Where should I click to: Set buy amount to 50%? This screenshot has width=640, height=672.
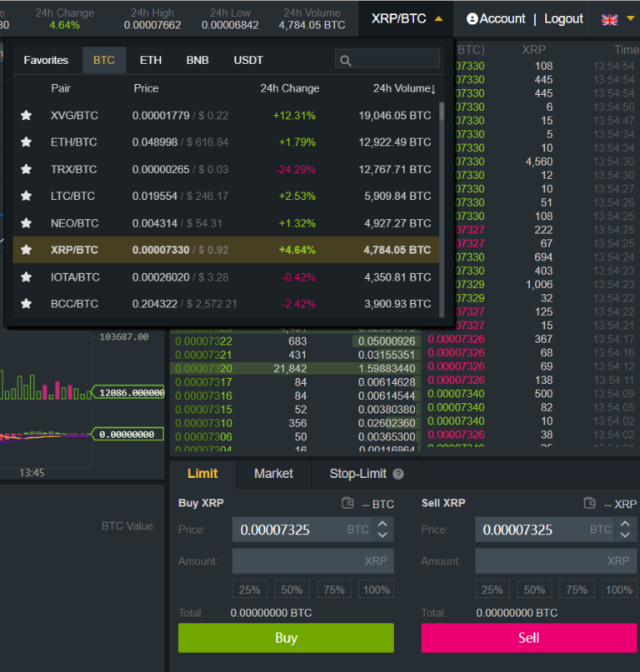pos(292,590)
